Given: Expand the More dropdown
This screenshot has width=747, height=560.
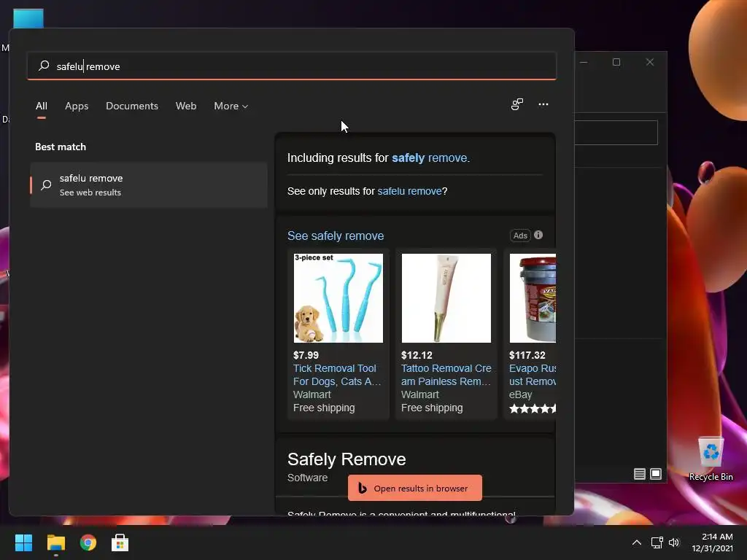Looking at the screenshot, I should pyautogui.click(x=231, y=106).
